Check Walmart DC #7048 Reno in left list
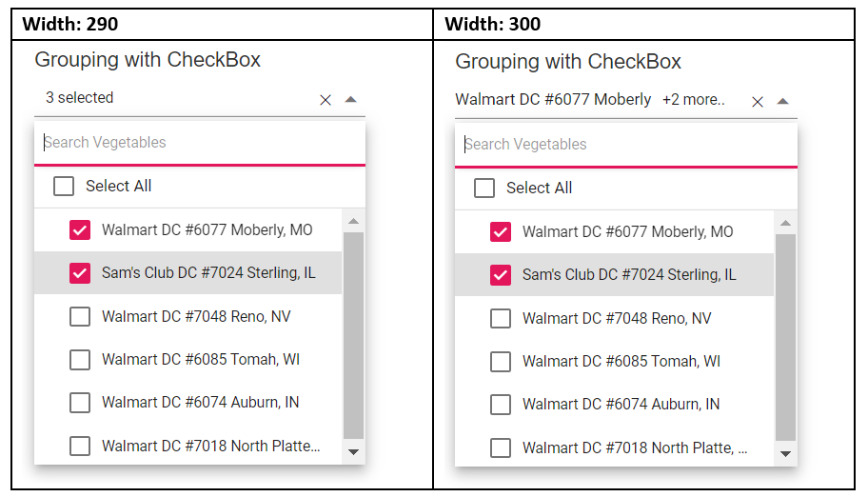This screenshot has height=497, width=868. click(x=80, y=317)
